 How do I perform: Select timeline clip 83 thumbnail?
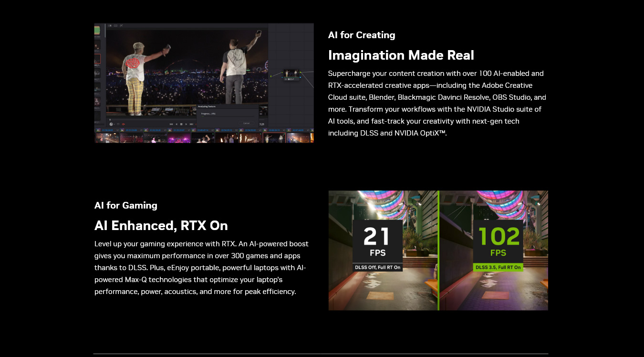pyautogui.click(x=108, y=138)
